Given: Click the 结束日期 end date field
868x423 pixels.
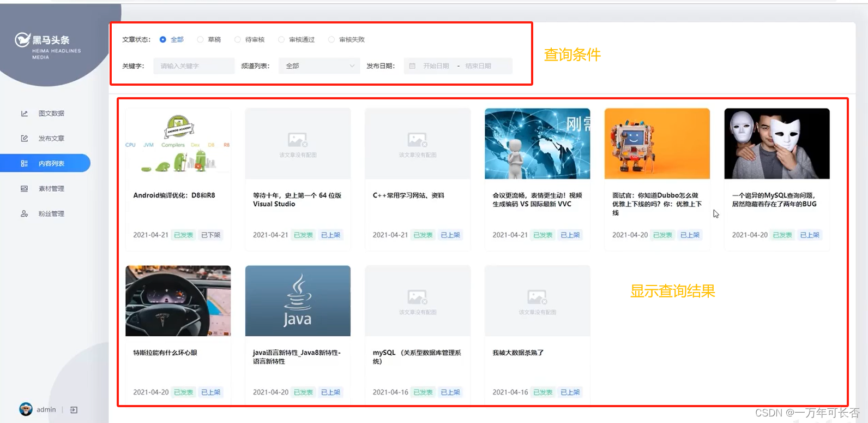Looking at the screenshot, I should (478, 66).
